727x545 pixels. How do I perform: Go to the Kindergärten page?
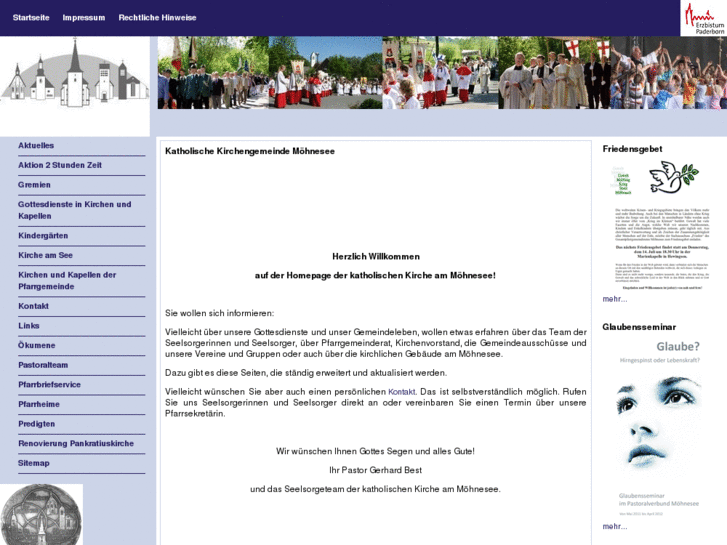pyautogui.click(x=43, y=236)
